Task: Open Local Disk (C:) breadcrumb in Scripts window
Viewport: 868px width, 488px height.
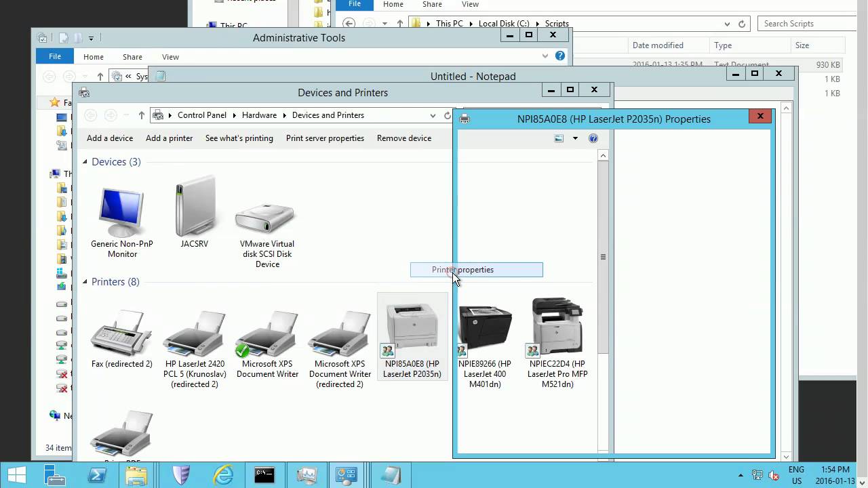Action: [x=504, y=24]
